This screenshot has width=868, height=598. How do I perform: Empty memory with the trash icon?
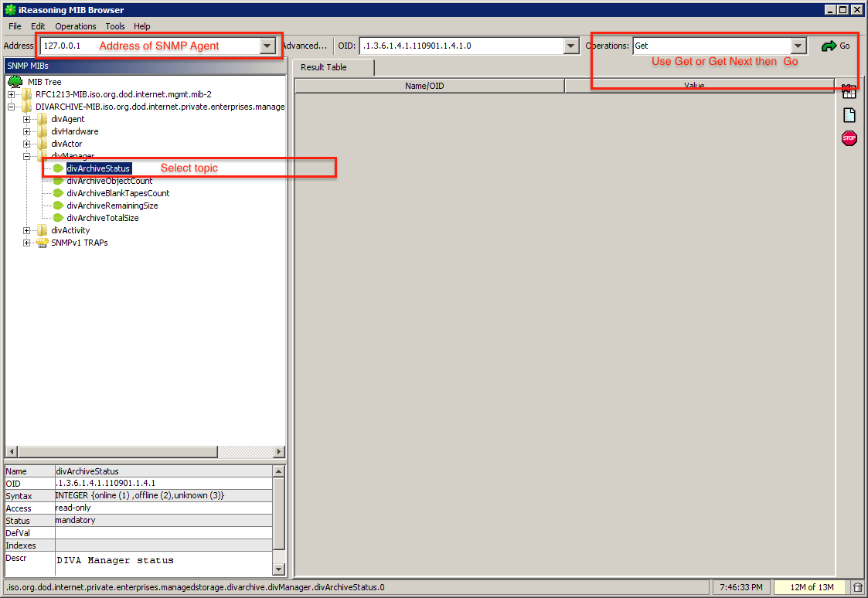pos(857,587)
